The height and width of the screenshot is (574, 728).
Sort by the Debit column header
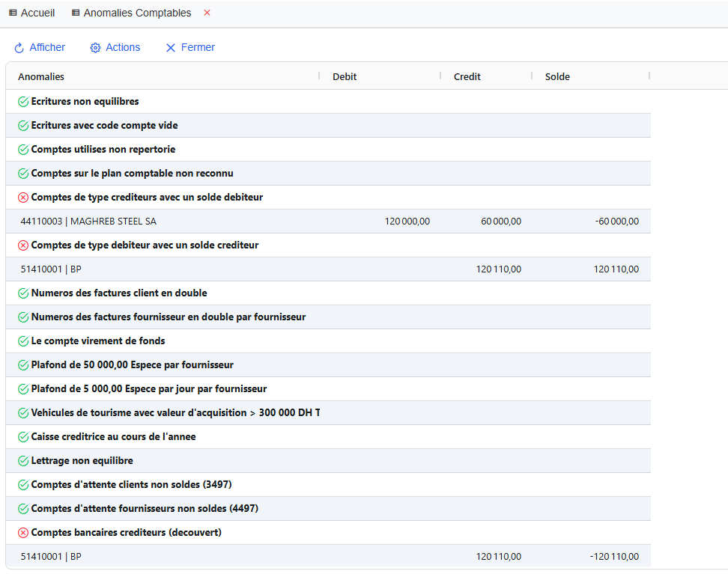[345, 76]
